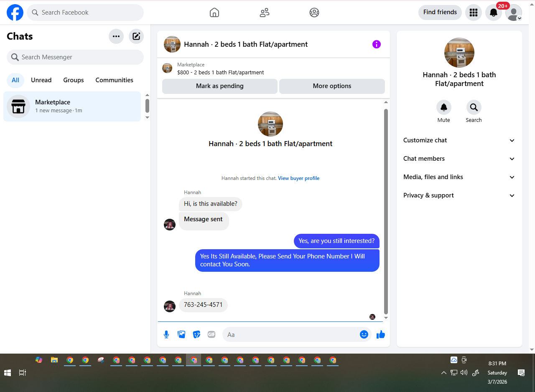535x392 pixels.
Task: Open Task View on the taskbar
Action: click(x=23, y=373)
